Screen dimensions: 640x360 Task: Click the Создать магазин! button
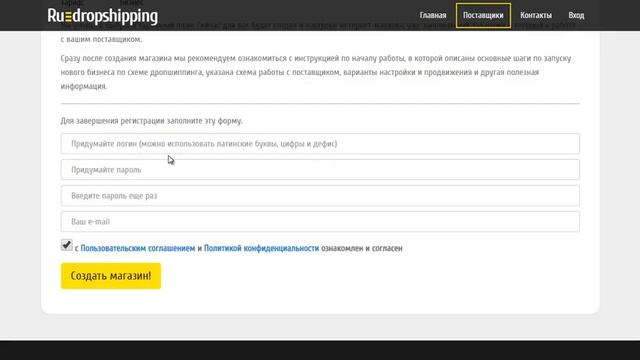click(111, 276)
